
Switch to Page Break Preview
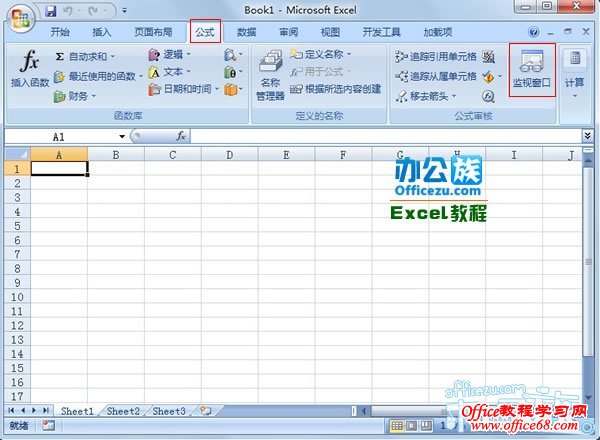pyautogui.click(x=426, y=425)
